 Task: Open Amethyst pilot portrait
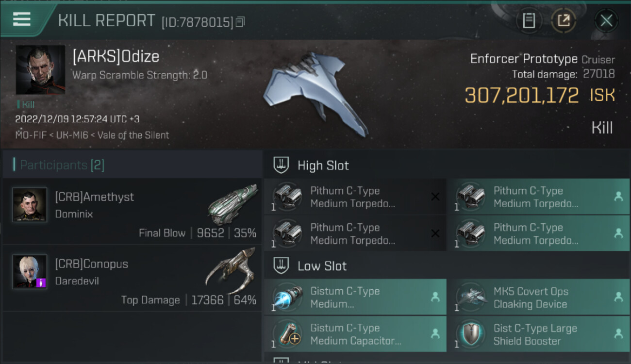30,205
